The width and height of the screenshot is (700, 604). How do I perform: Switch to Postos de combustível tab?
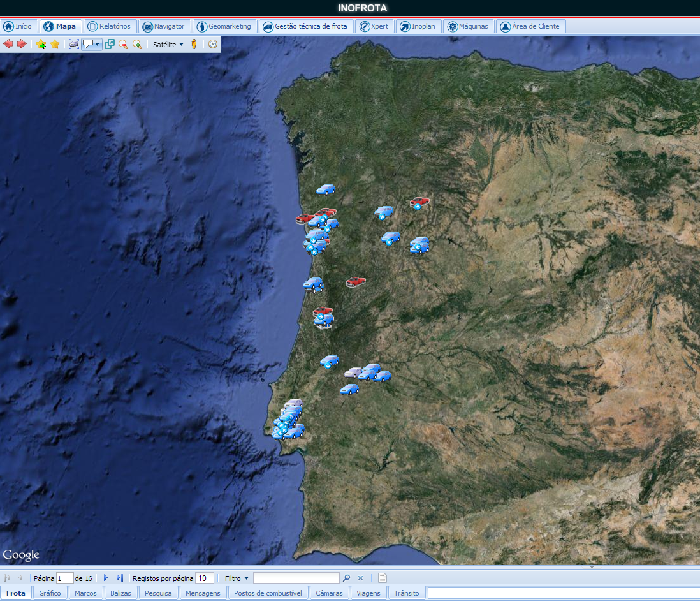268,593
